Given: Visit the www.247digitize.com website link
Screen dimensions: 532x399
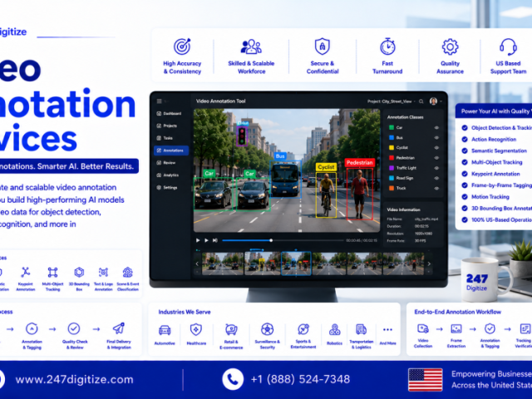Looking at the screenshot, I should [74, 379].
